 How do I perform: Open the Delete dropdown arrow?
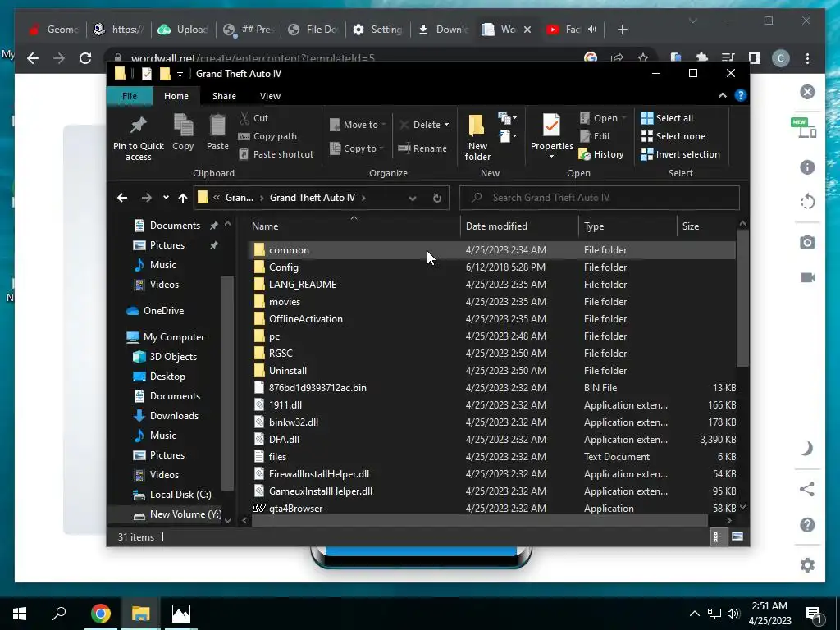(446, 125)
